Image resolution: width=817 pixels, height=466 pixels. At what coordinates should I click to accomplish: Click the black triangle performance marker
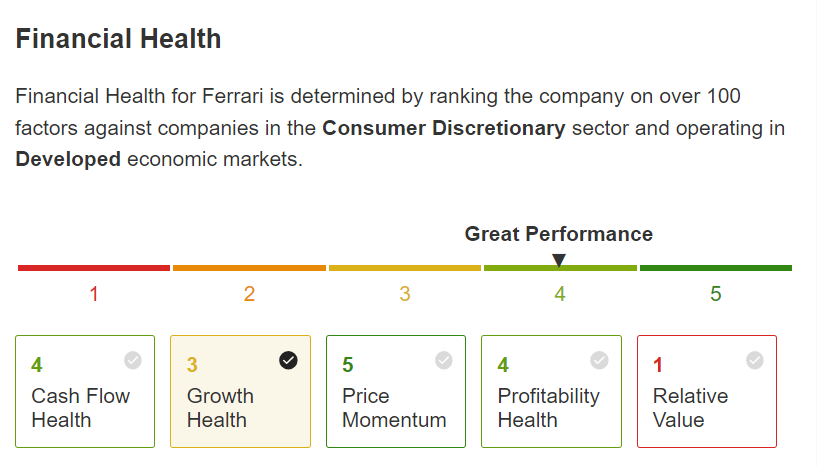pyautogui.click(x=559, y=260)
